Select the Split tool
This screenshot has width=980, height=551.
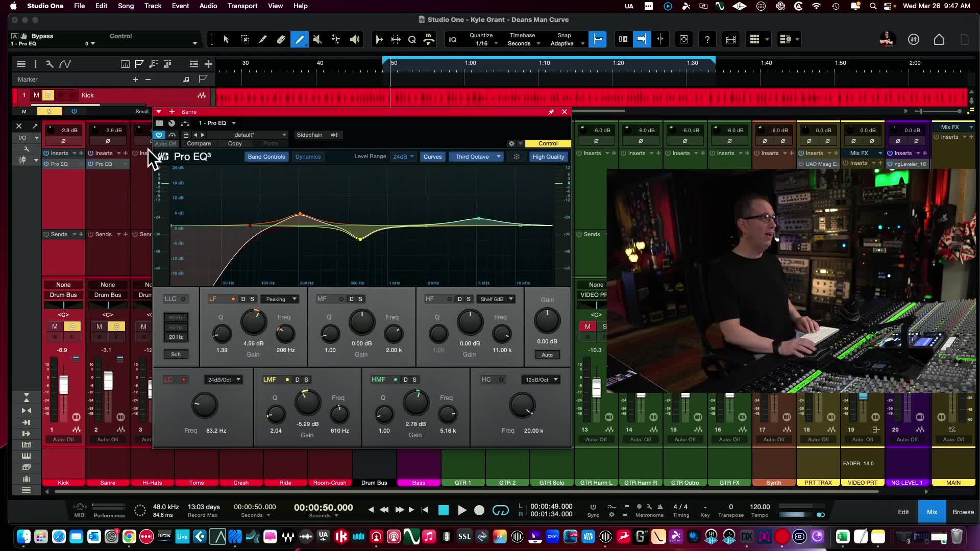coord(263,39)
